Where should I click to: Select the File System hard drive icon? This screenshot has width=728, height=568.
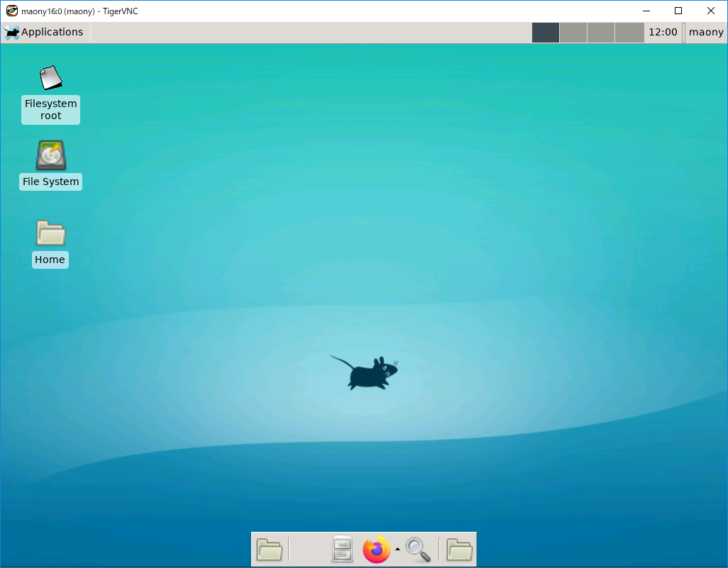point(51,155)
